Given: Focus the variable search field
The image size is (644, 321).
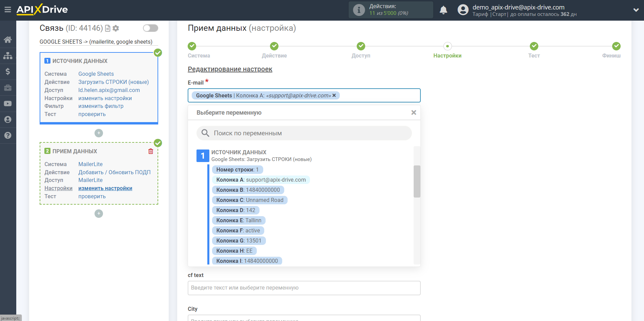Looking at the screenshot, I should (x=304, y=133).
